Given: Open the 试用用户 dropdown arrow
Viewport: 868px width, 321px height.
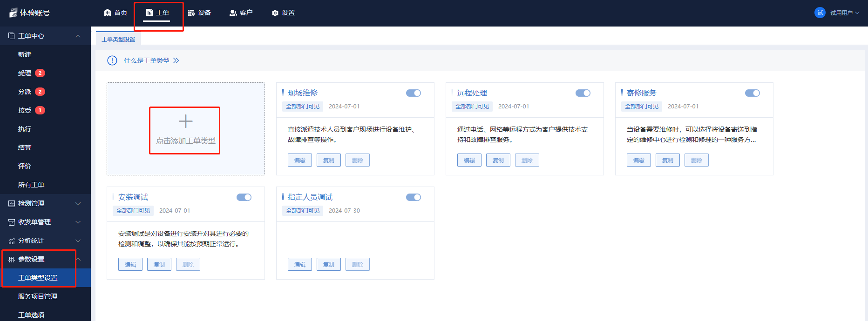Looking at the screenshot, I should pyautogui.click(x=857, y=13).
